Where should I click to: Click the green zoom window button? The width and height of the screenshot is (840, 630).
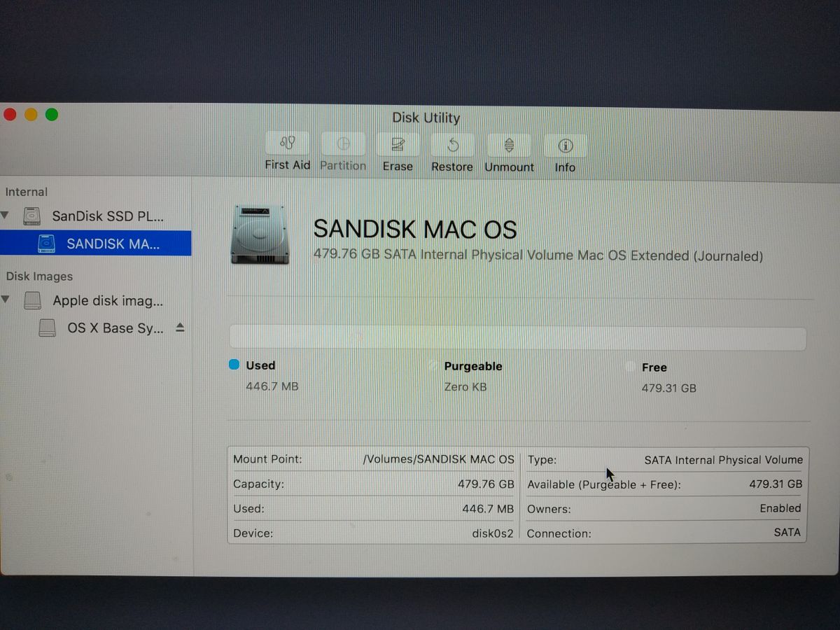click(52, 114)
